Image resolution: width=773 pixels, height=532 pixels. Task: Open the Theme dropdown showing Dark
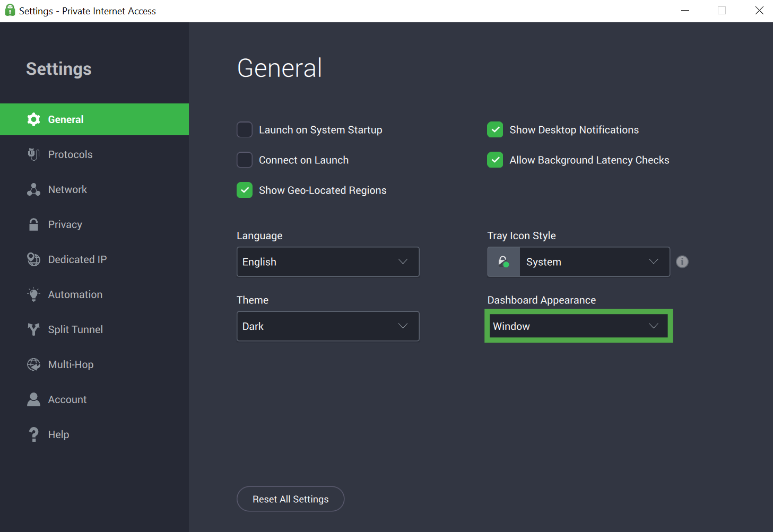pyautogui.click(x=328, y=326)
